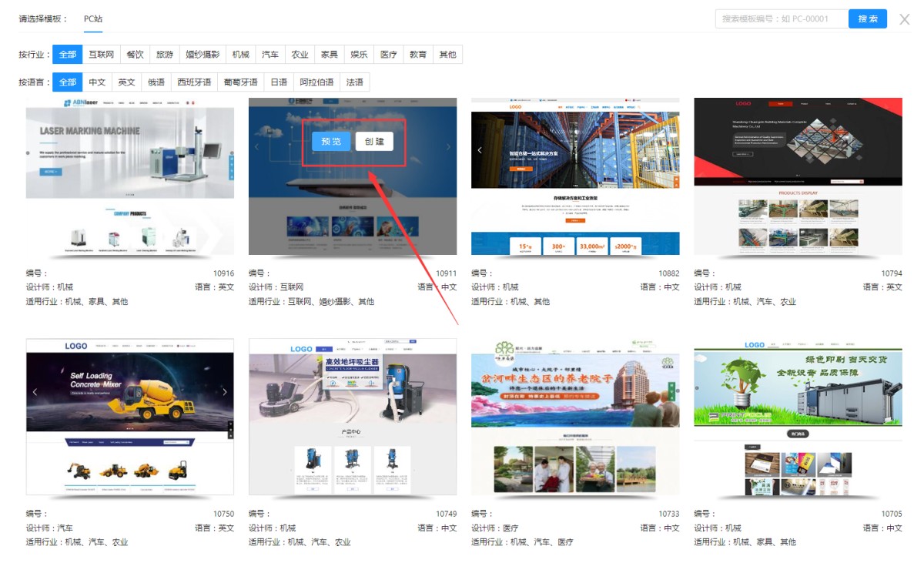This screenshot has width=924, height=563.
Task: Switch to the PC站 tab
Action: pos(93,18)
